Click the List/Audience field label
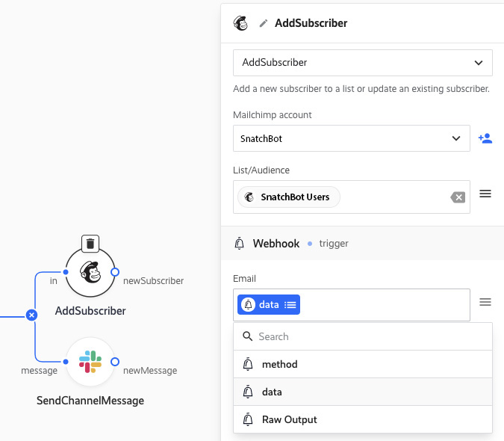The width and height of the screenshot is (504, 441). click(x=261, y=170)
